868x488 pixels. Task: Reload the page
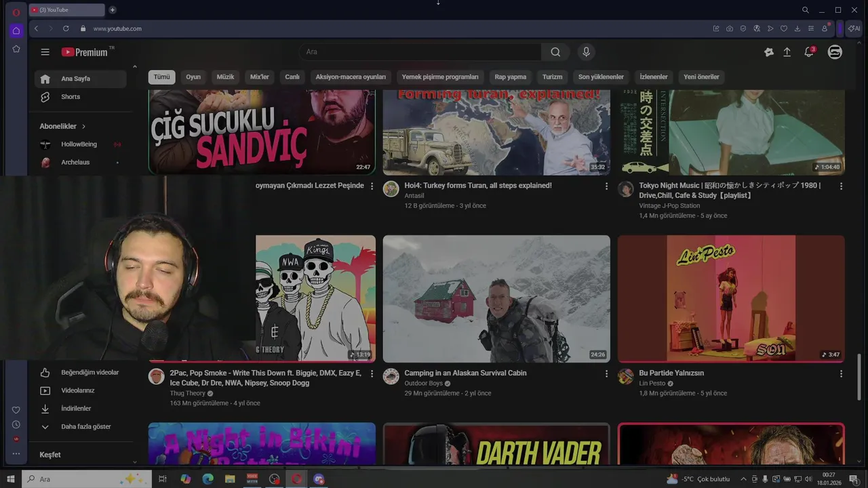tap(66, 28)
